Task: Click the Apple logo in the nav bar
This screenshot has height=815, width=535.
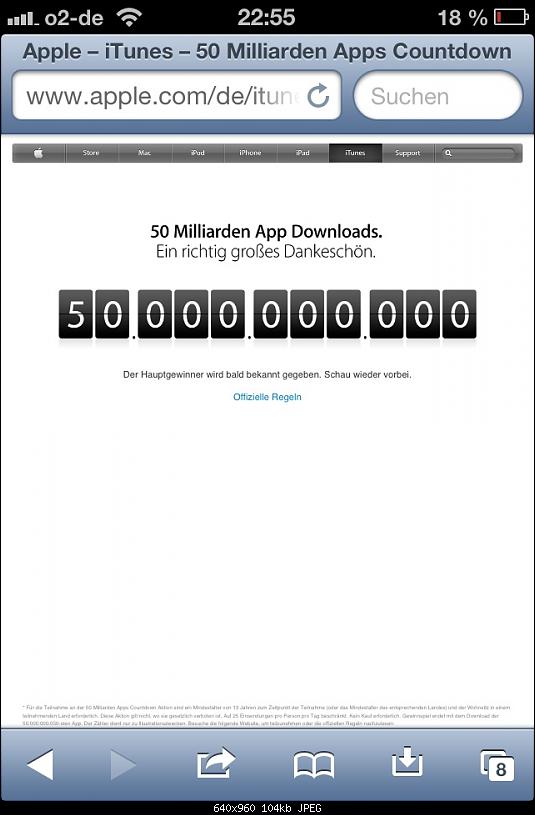Action: pos(38,153)
